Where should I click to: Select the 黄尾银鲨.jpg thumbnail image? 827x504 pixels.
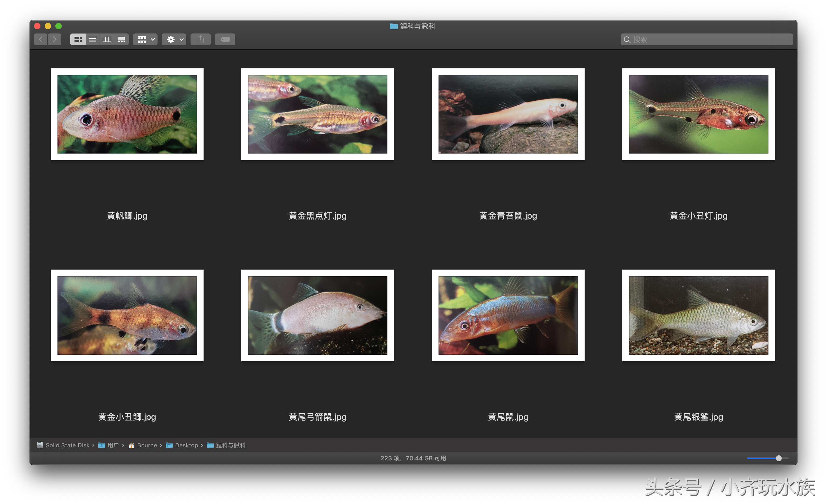[699, 315]
